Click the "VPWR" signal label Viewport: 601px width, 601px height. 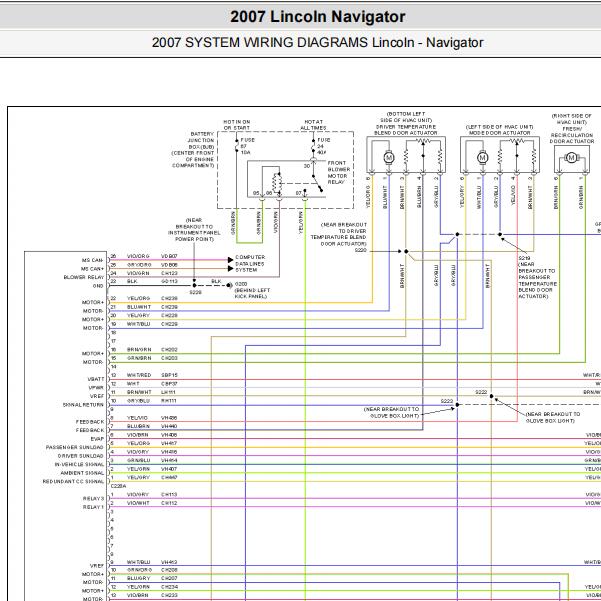96,388
